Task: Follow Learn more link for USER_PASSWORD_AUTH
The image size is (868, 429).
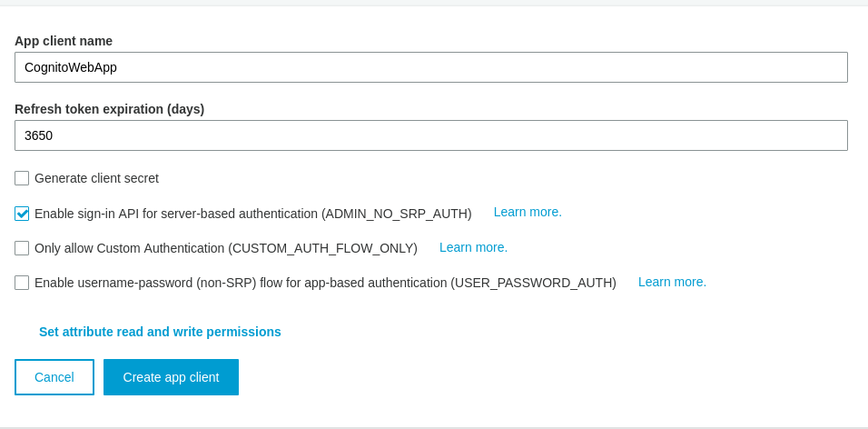Action: tap(672, 282)
